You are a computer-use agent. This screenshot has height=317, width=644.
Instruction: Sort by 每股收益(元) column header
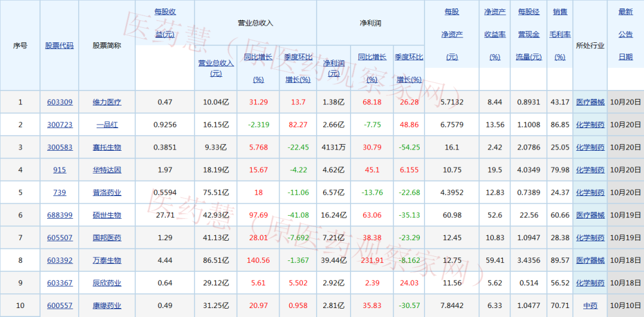pyautogui.click(x=165, y=23)
